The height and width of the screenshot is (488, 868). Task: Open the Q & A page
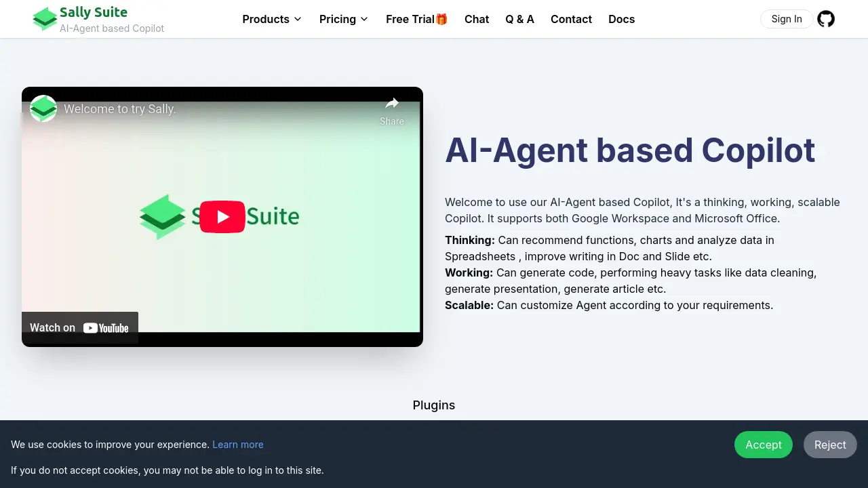coord(519,19)
